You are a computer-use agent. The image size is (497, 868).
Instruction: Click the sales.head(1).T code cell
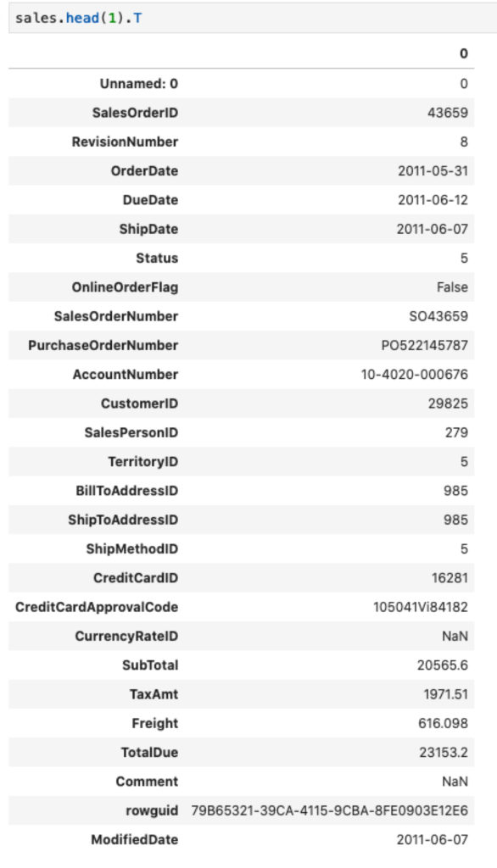point(253,18)
